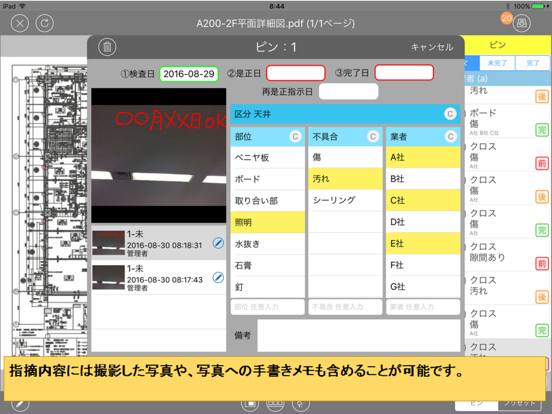Select 検査日 date field 2016-08-29
The image size is (552, 414).
click(189, 74)
